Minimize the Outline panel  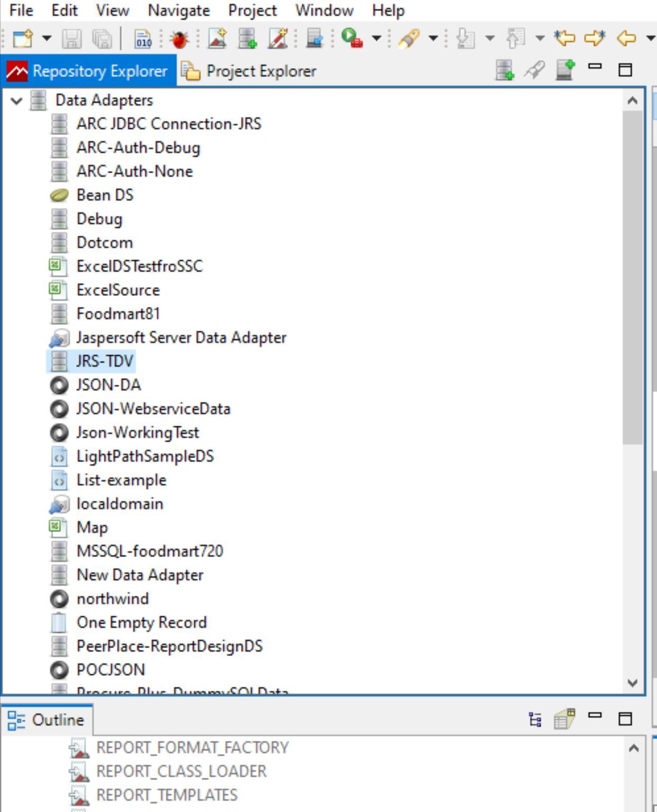(x=595, y=715)
